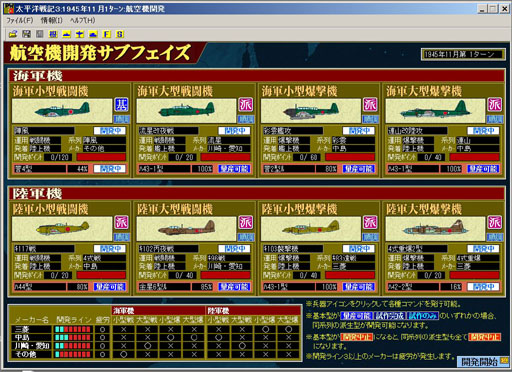Open the ヘルプ(H) menu
The image size is (512, 372).
[83, 21]
